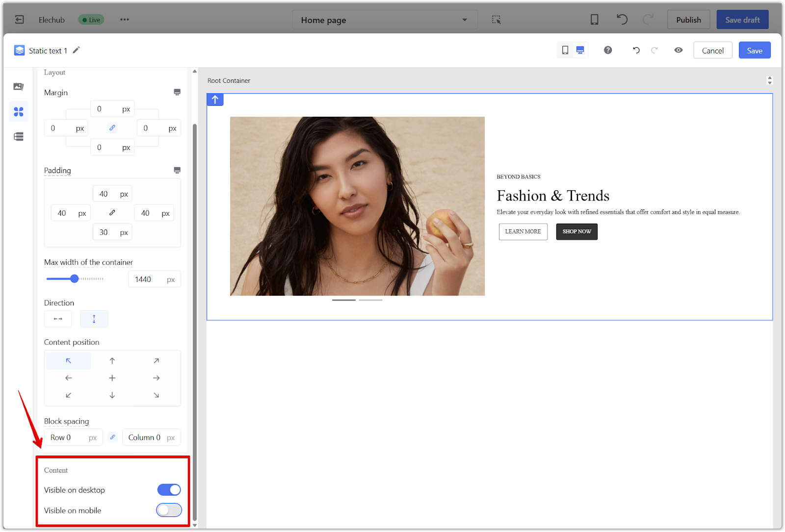Click the margin top value field
Screen dimensions: 785x532
[x=112, y=109]
